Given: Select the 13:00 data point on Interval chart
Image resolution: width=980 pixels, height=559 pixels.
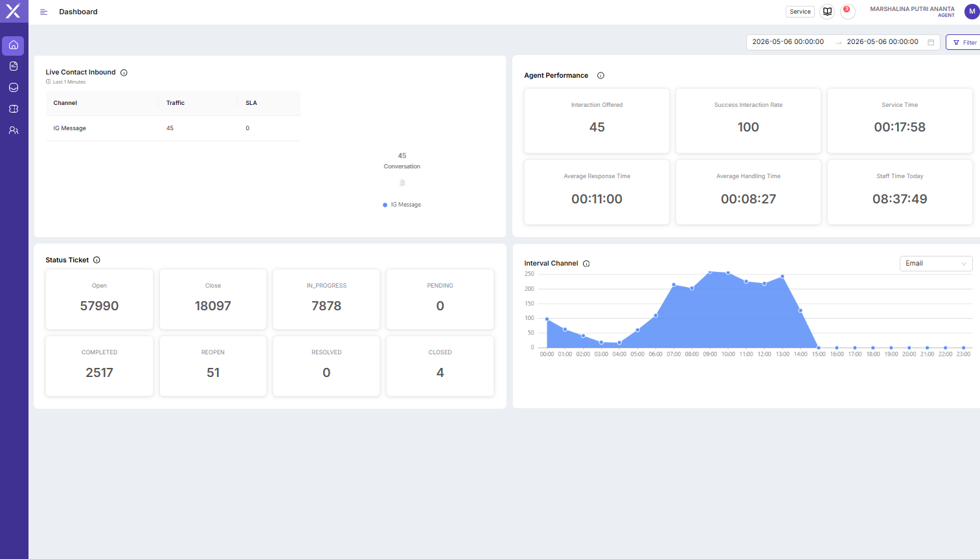Looking at the screenshot, I should click(782, 277).
